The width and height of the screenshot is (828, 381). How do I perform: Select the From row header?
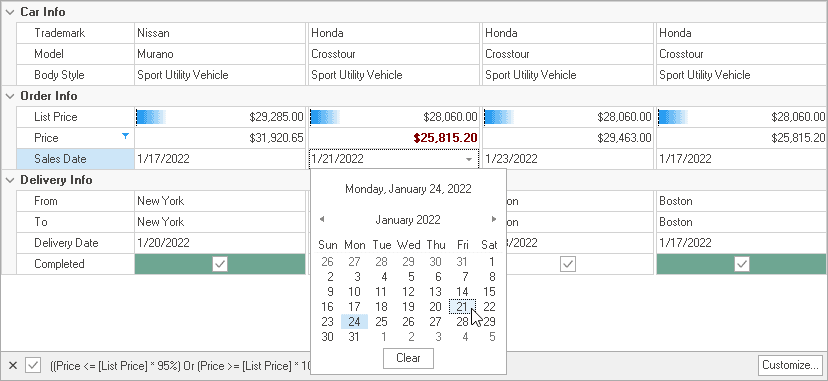(x=76, y=201)
